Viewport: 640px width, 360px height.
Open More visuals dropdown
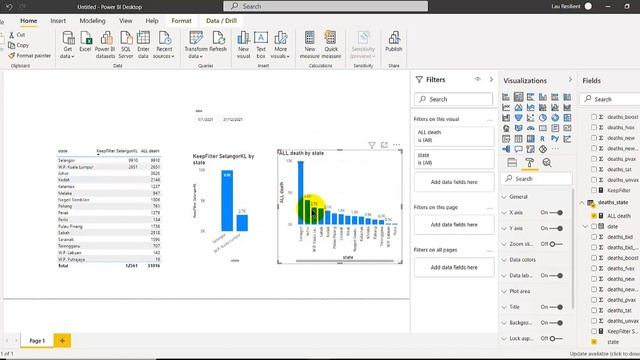point(280,44)
